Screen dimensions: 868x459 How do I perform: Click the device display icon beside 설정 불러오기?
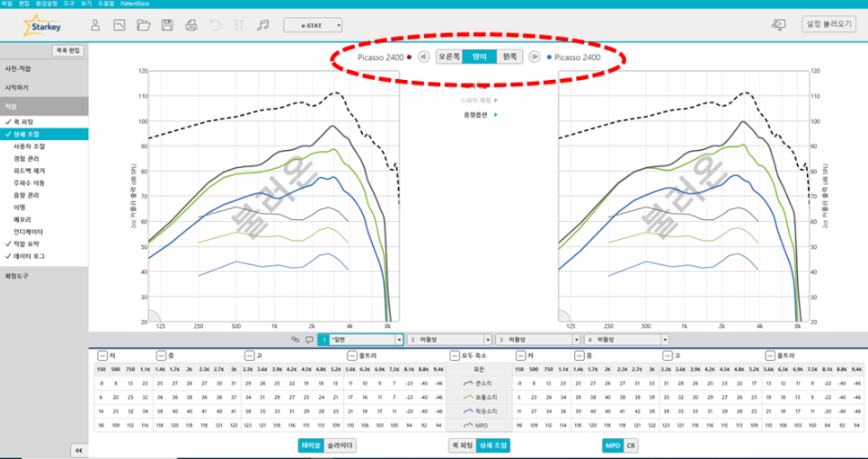click(778, 25)
